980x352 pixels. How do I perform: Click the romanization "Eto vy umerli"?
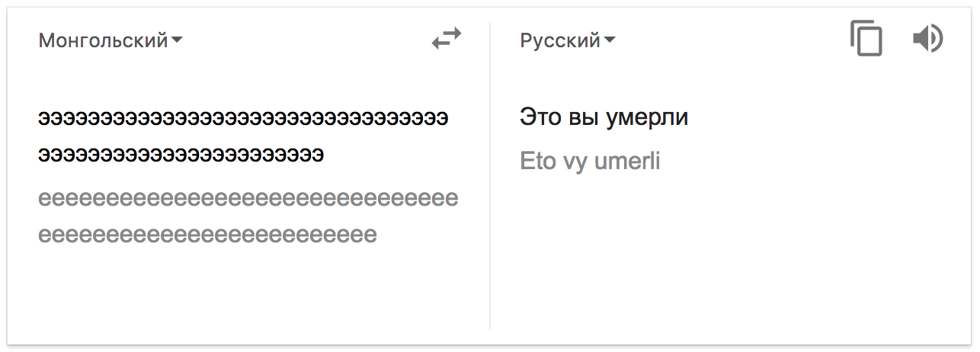coord(590,162)
